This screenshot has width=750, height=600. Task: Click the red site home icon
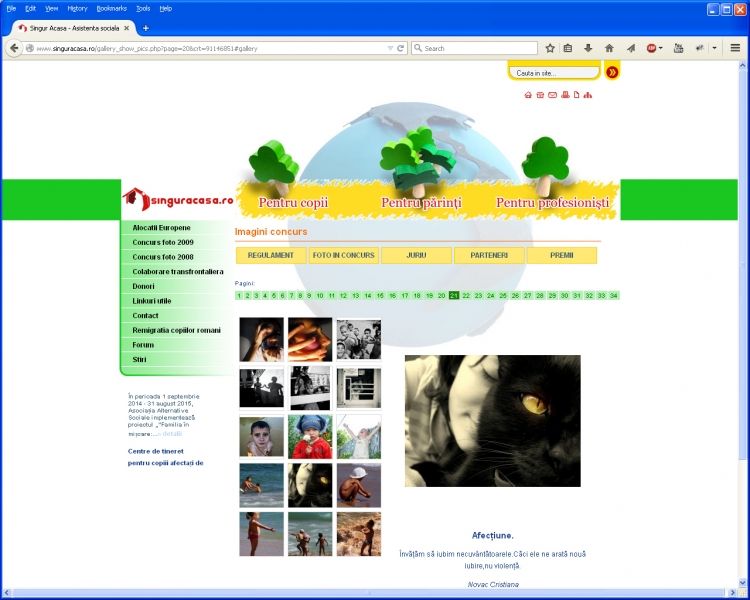point(528,95)
